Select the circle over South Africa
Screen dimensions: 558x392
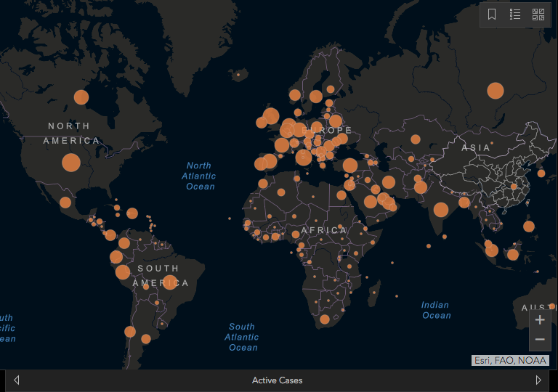(x=325, y=319)
